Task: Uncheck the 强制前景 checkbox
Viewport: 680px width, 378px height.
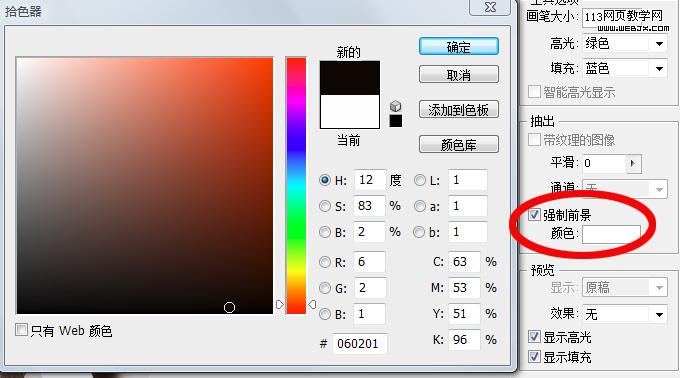Action: click(x=534, y=215)
